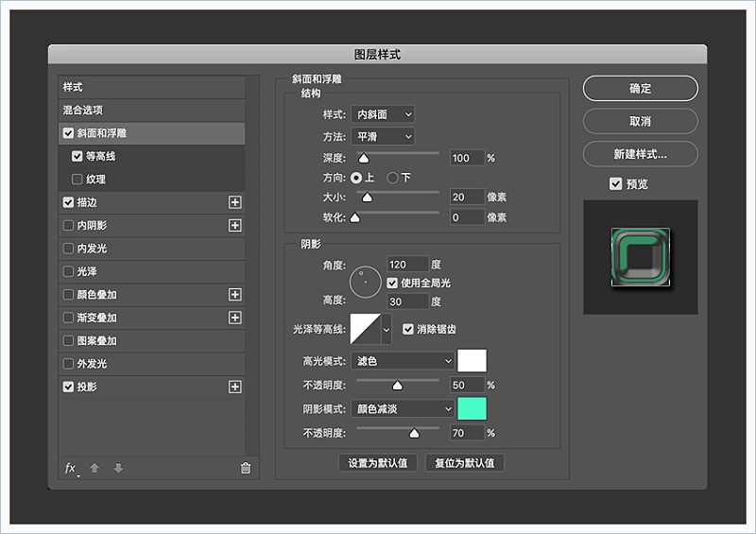Enable the 纹理 checkbox
This screenshot has width=756, height=534.
click(x=77, y=180)
